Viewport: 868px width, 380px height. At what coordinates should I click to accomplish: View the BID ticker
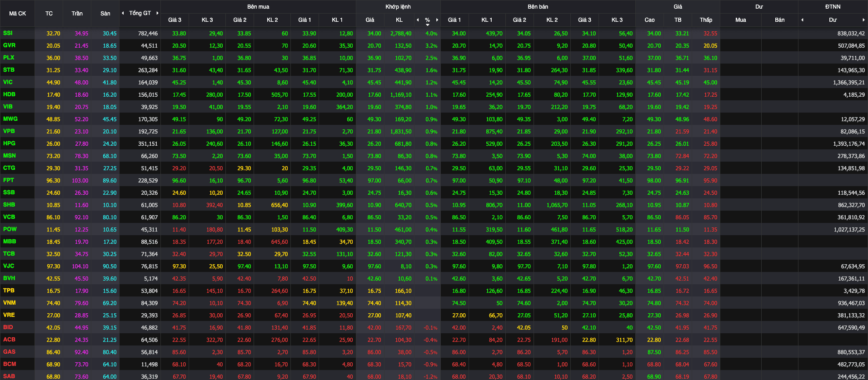(8, 327)
